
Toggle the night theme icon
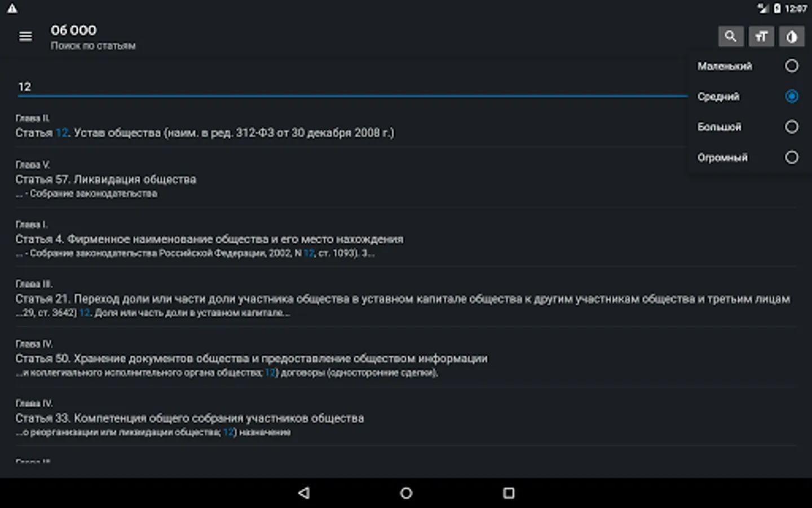point(792,37)
